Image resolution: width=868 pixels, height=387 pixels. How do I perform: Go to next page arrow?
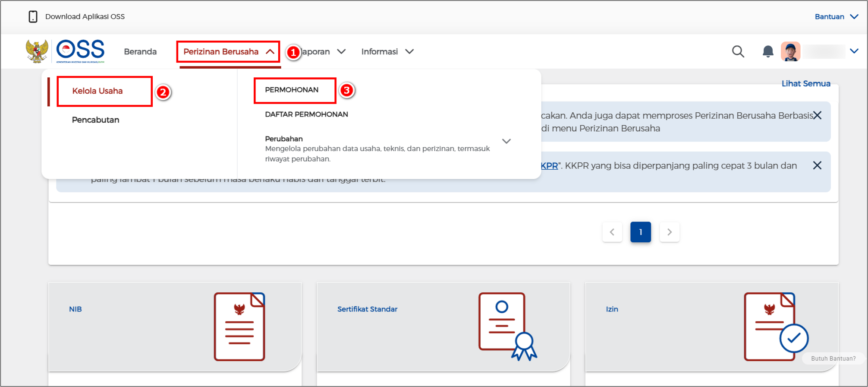(669, 232)
